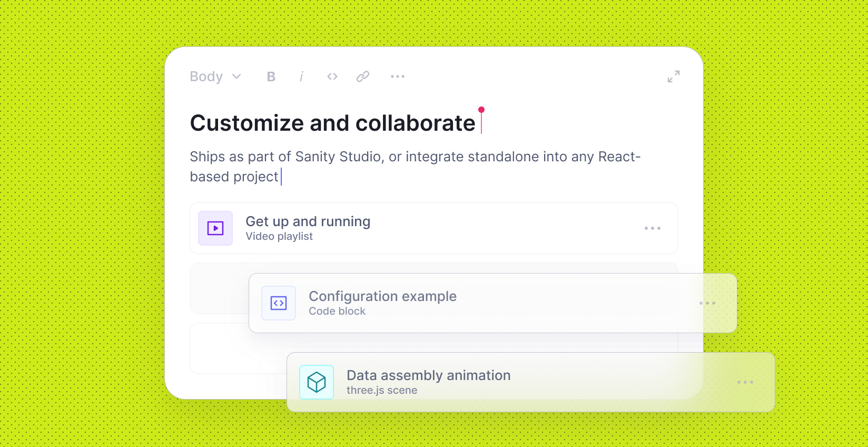Open the Configuration example block menu
This screenshot has width=868, height=447.
tap(707, 303)
